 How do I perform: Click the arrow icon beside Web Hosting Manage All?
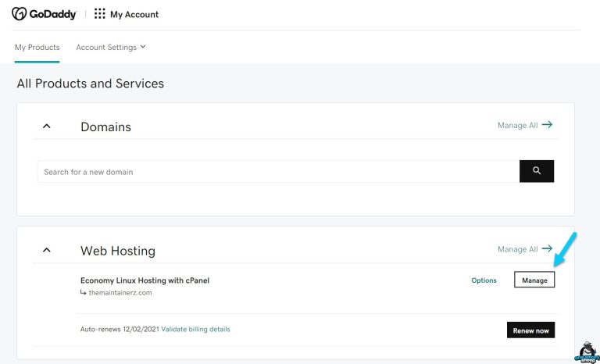[547, 249]
